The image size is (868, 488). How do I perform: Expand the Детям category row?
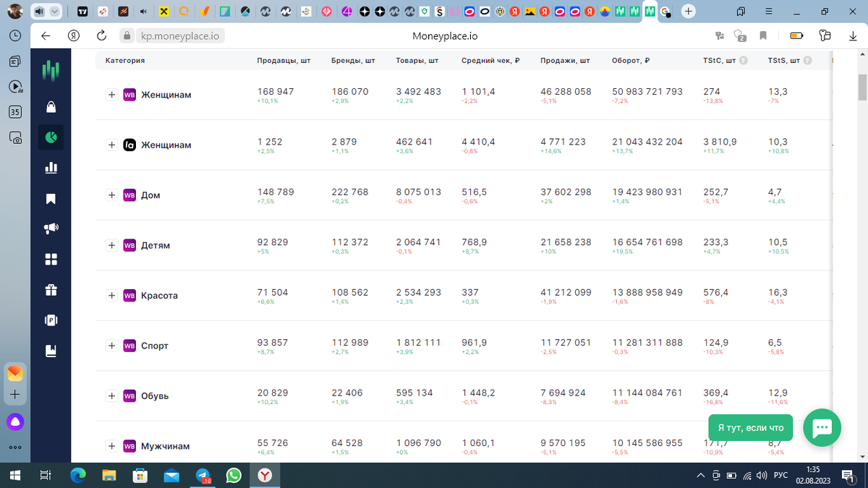click(x=111, y=245)
